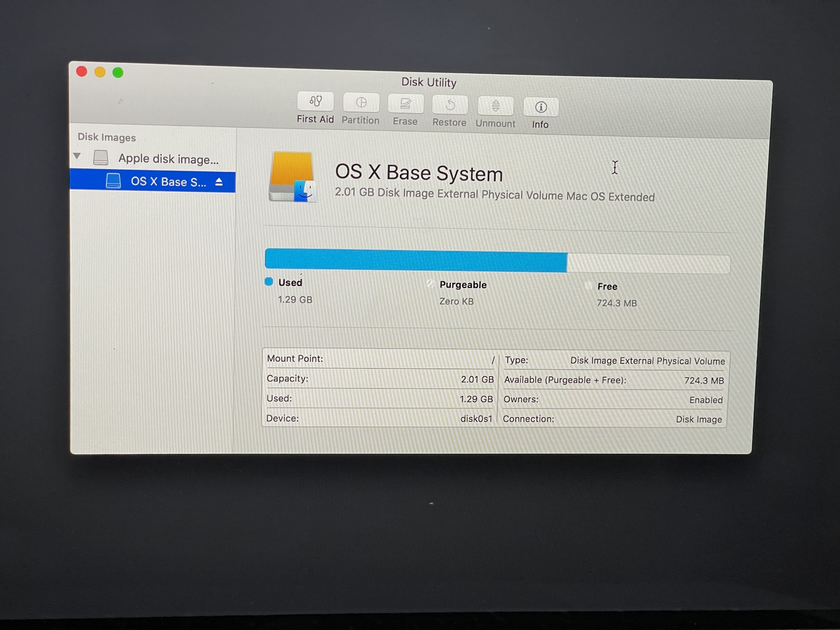Collapse the Apple disk image disclosure triangle
Viewport: 840px width, 630px height.
tap(77, 156)
